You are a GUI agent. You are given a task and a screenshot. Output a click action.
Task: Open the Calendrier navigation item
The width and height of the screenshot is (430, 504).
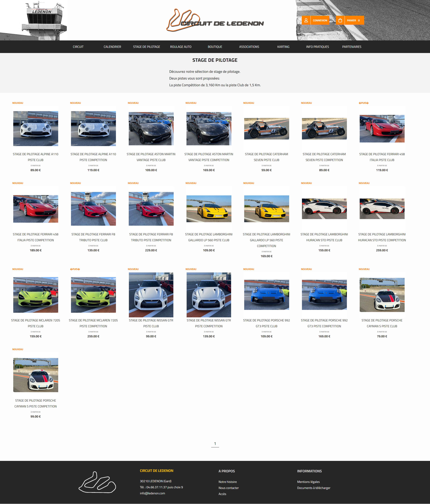pyautogui.click(x=112, y=47)
